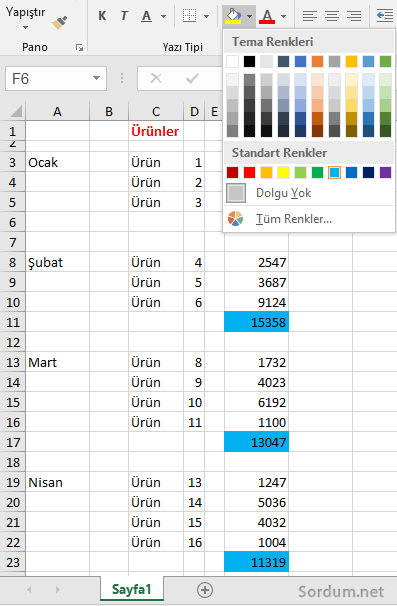The width and height of the screenshot is (397, 606).
Task: Center text alignment icon
Action: pyautogui.click(x=332, y=16)
